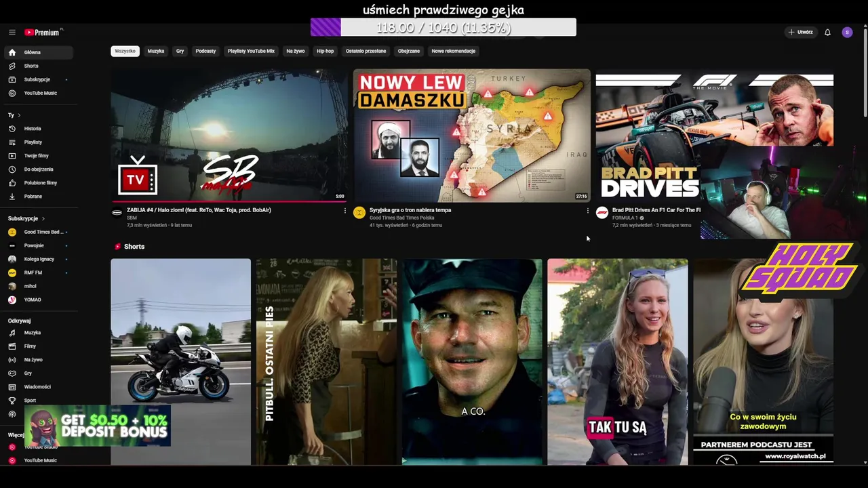This screenshot has width=868, height=488.
Task: Click the SBM channel name
Action: pyautogui.click(x=132, y=218)
